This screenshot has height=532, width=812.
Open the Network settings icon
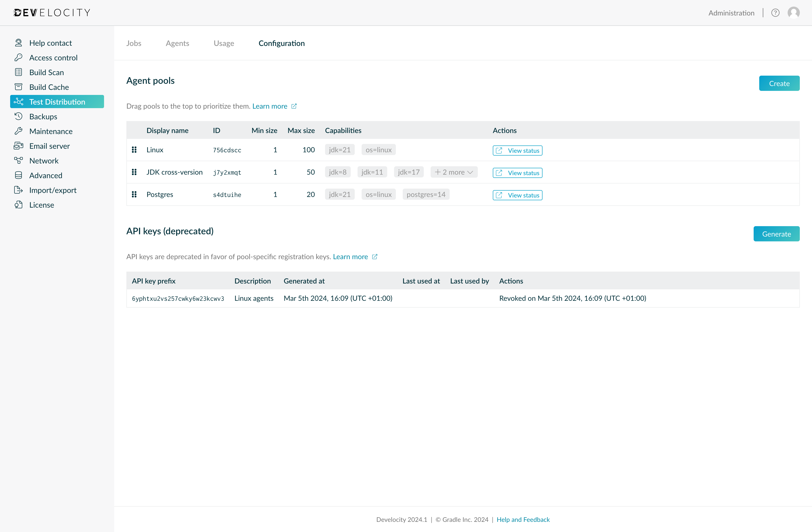point(19,160)
